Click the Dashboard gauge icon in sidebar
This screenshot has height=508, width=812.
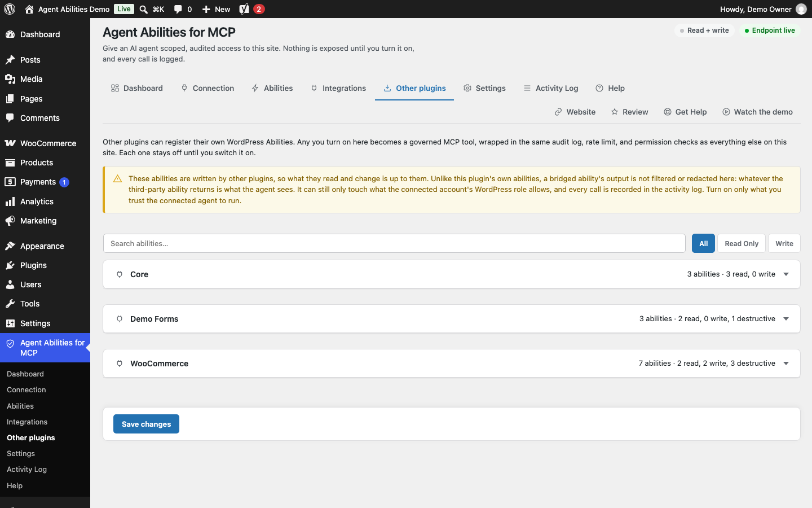coord(10,34)
